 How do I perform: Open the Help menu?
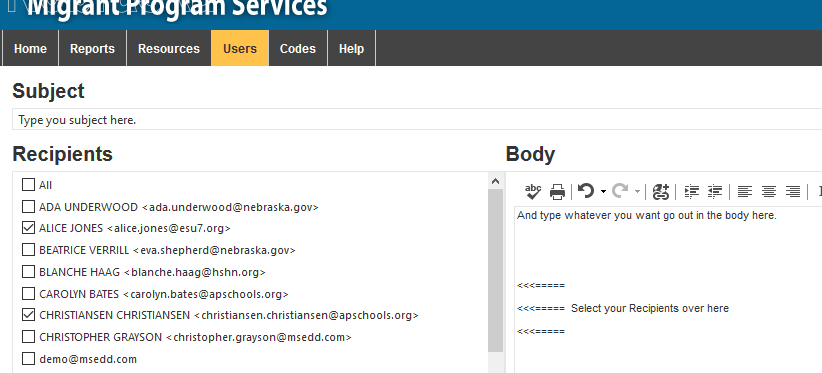351,48
